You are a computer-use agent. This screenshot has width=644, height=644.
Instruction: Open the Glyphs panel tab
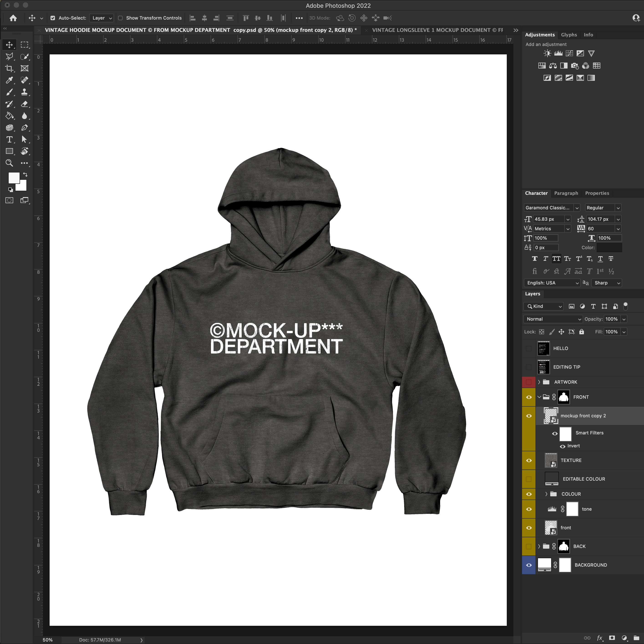click(569, 35)
